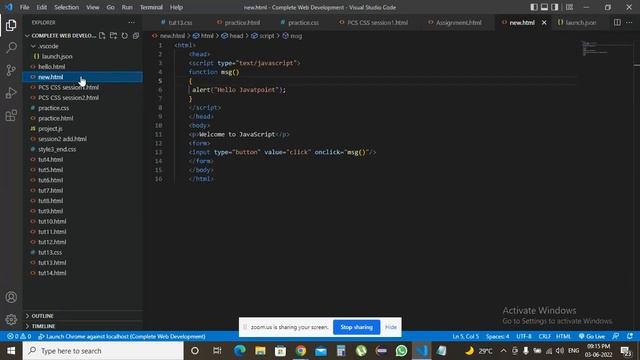Image resolution: width=640 pixels, height=360 pixels.
Task: Toggle the primary side bar layout icon
Action: pyautogui.click(x=534, y=7)
